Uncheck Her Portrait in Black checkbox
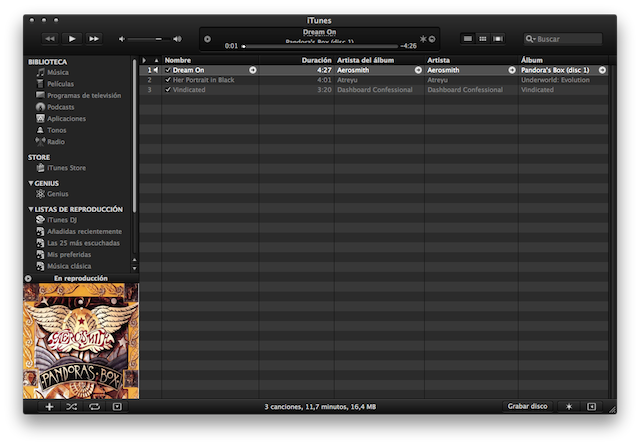 (x=168, y=80)
